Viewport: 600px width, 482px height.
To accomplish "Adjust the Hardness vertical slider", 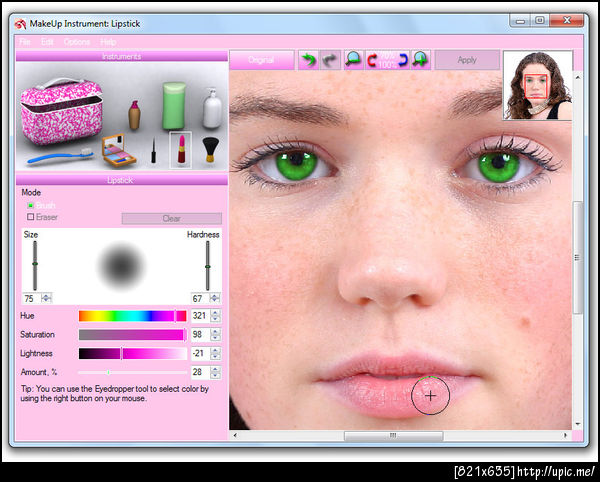I will [208, 265].
